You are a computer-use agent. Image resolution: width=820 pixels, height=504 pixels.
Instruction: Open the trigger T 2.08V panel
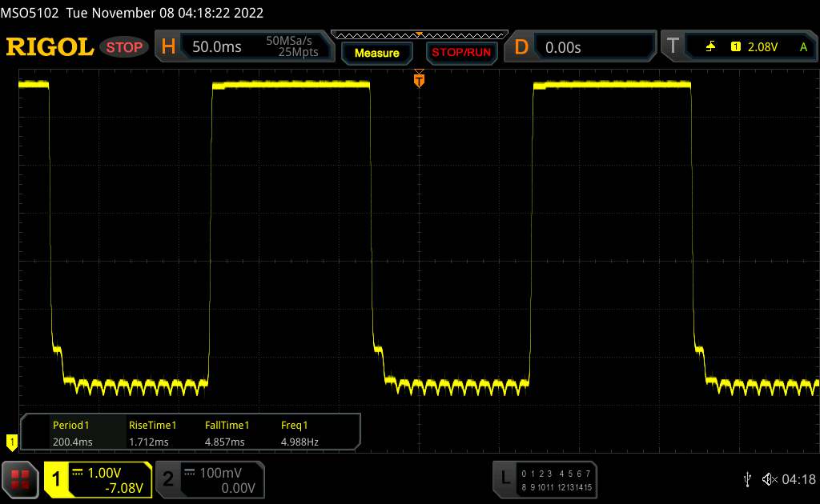pyautogui.click(x=740, y=47)
